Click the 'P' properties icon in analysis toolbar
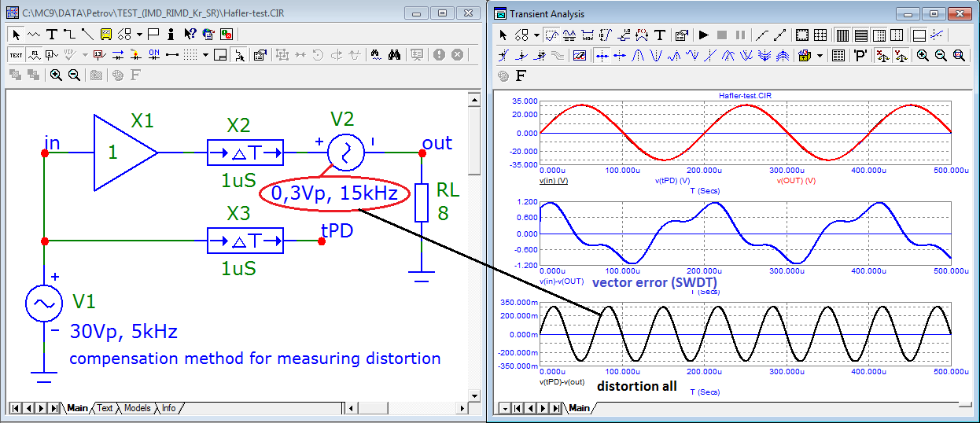Image resolution: width=980 pixels, height=423 pixels. [861, 55]
